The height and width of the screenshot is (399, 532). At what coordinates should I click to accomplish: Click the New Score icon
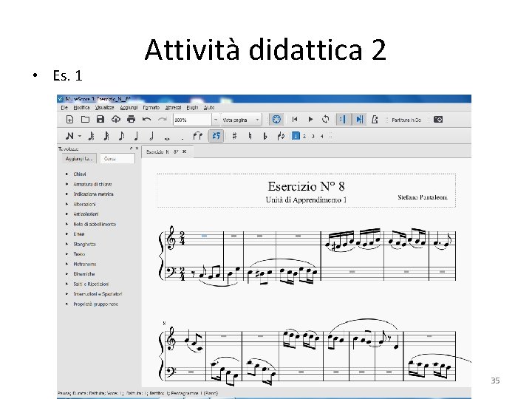69,120
